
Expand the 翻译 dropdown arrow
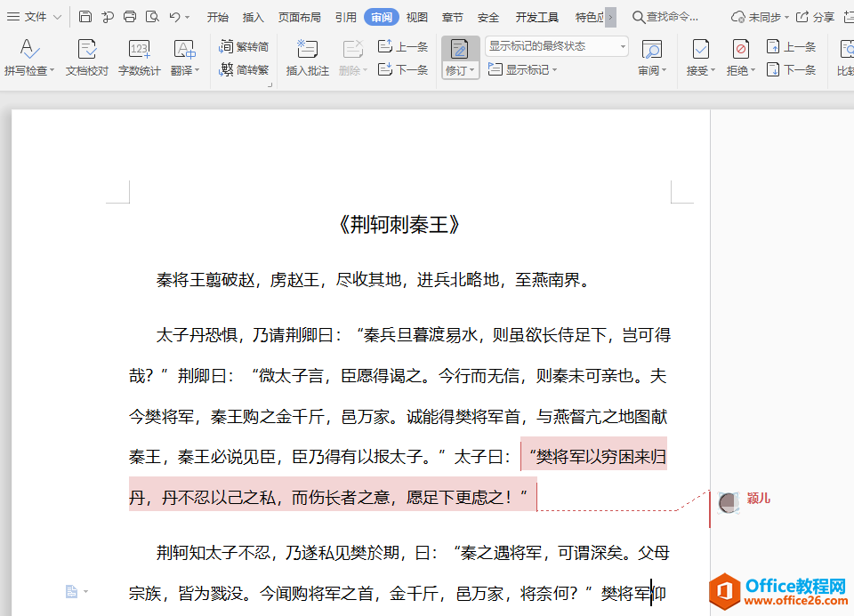click(x=197, y=71)
